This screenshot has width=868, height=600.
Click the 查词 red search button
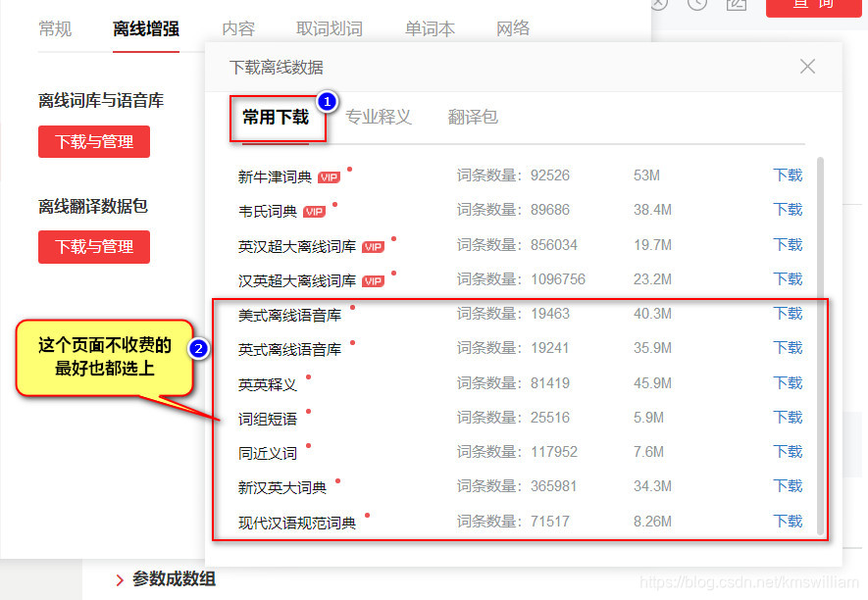814,7
